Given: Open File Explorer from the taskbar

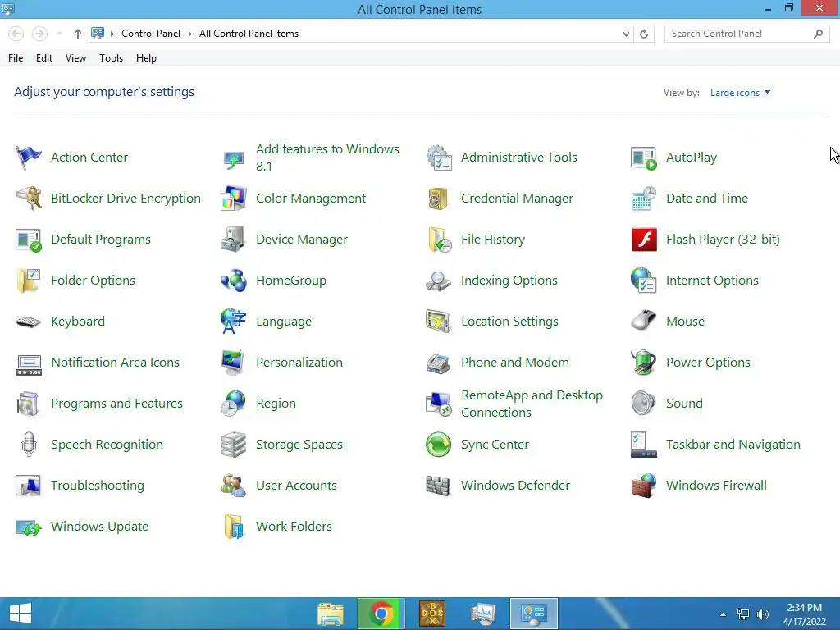Looking at the screenshot, I should [331, 614].
